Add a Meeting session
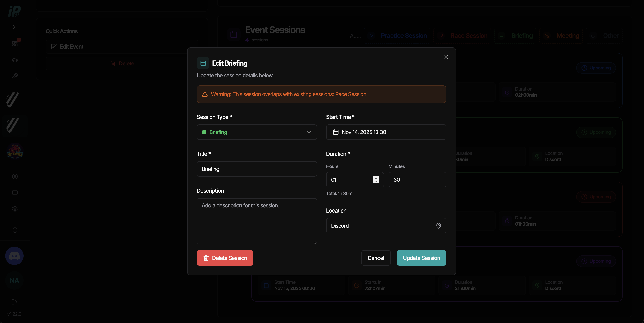The height and width of the screenshot is (323, 644). pyautogui.click(x=561, y=36)
